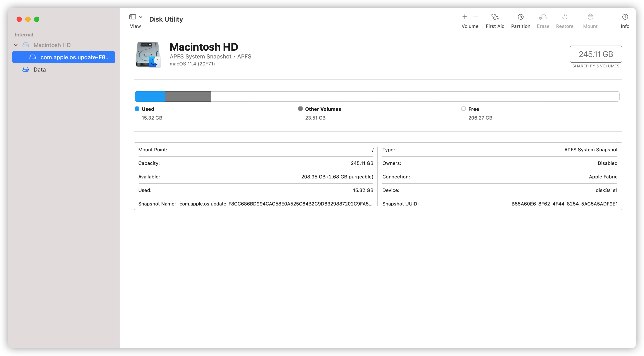Click the Disk Utility window title
Image resolution: width=644 pixels, height=356 pixels.
point(166,19)
